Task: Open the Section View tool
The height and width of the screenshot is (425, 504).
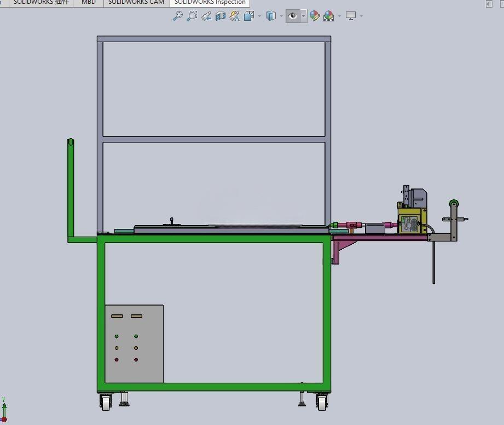Action: click(x=221, y=16)
